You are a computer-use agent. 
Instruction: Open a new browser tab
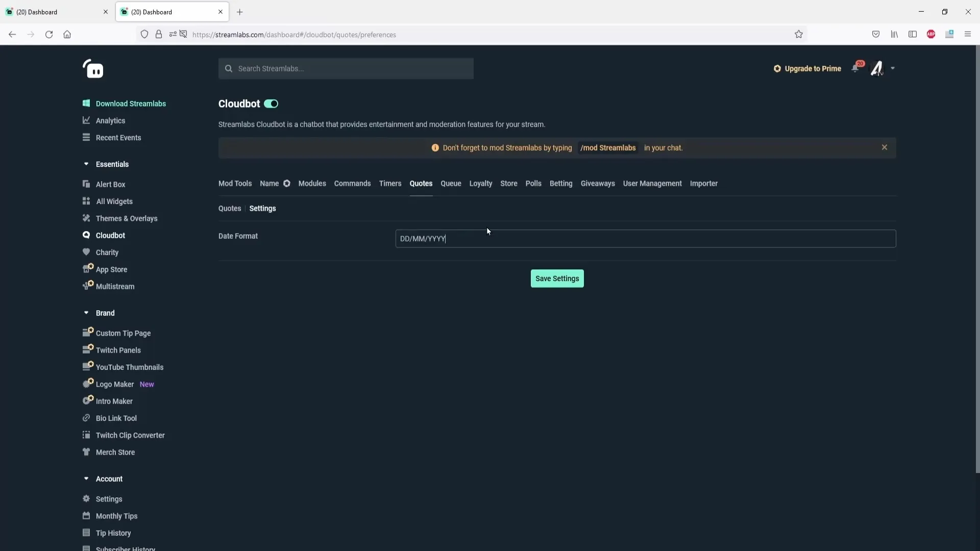(x=240, y=12)
